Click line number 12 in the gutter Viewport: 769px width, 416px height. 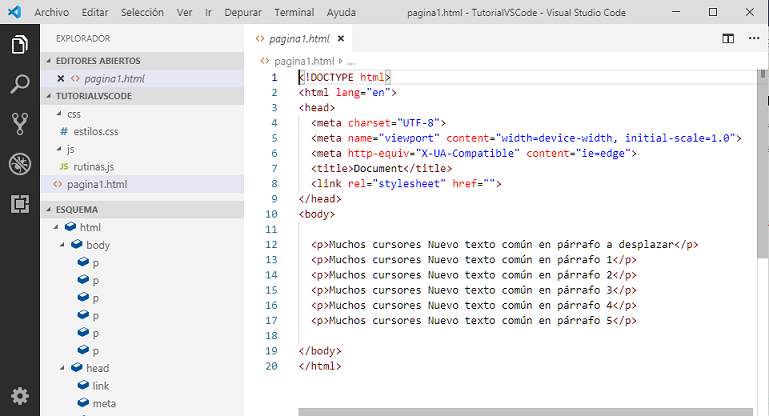(271, 244)
